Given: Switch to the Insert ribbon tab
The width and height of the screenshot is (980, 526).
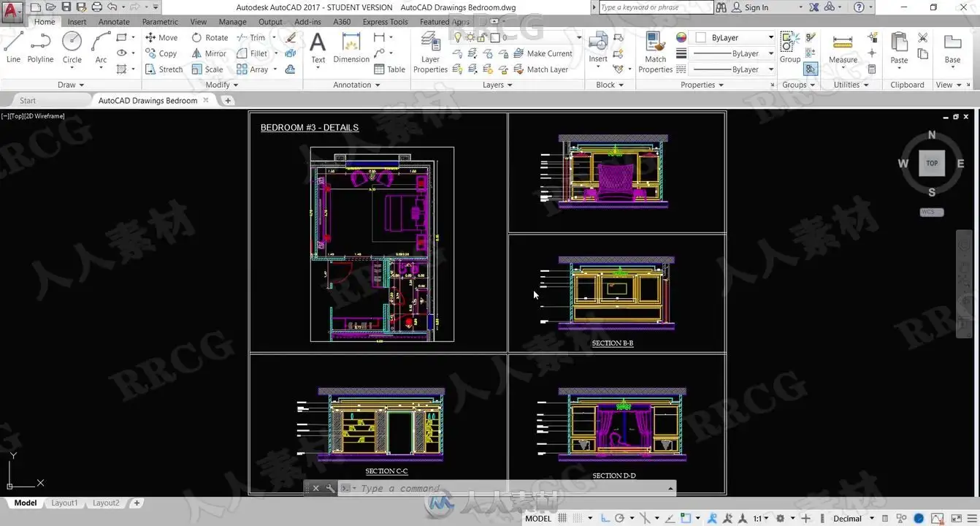Looking at the screenshot, I should coord(77,22).
